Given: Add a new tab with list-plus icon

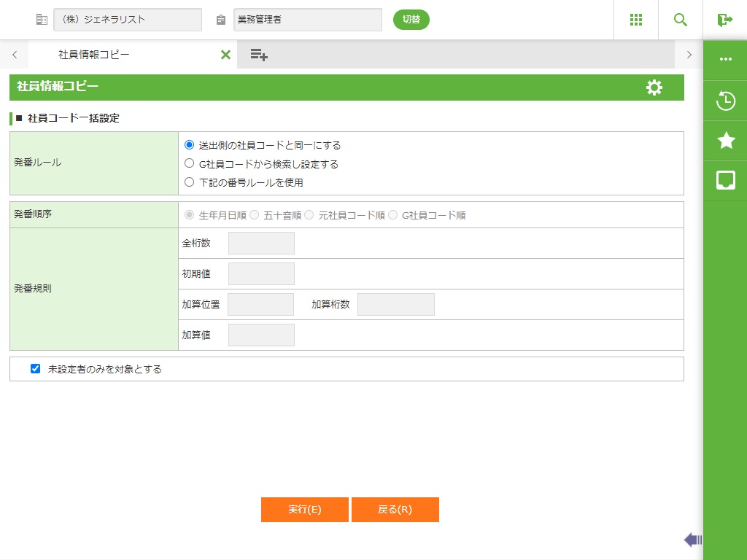Looking at the screenshot, I should [258, 55].
